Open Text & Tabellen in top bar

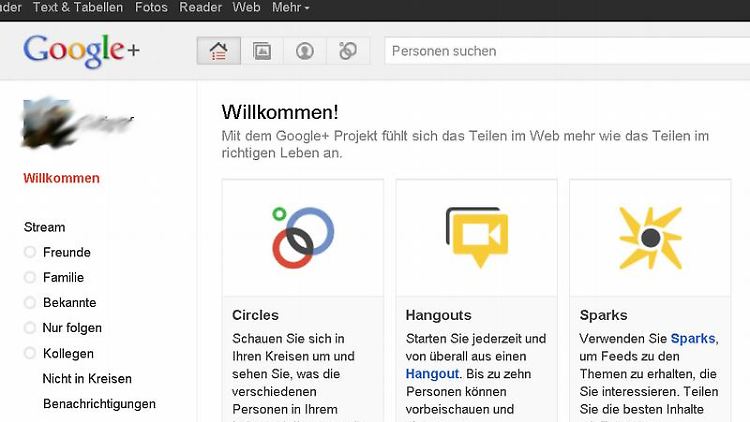[x=78, y=7]
